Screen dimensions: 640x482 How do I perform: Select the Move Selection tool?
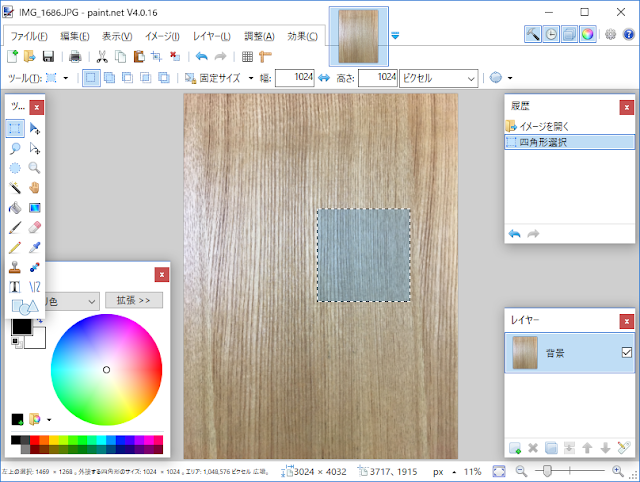(35, 149)
